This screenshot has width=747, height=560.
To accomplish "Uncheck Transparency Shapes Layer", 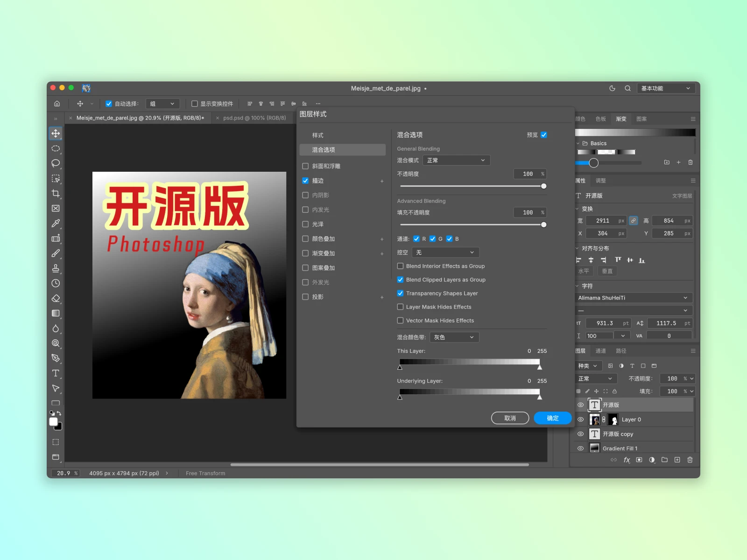I will click(x=400, y=293).
